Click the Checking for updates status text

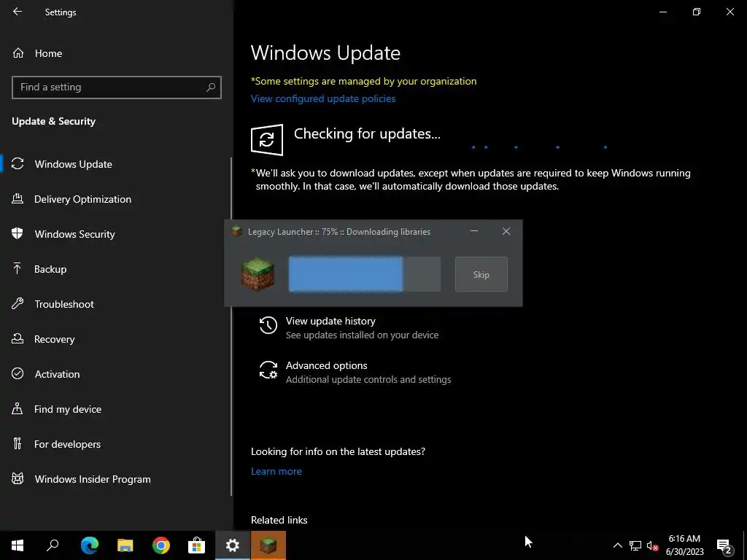[367, 134]
